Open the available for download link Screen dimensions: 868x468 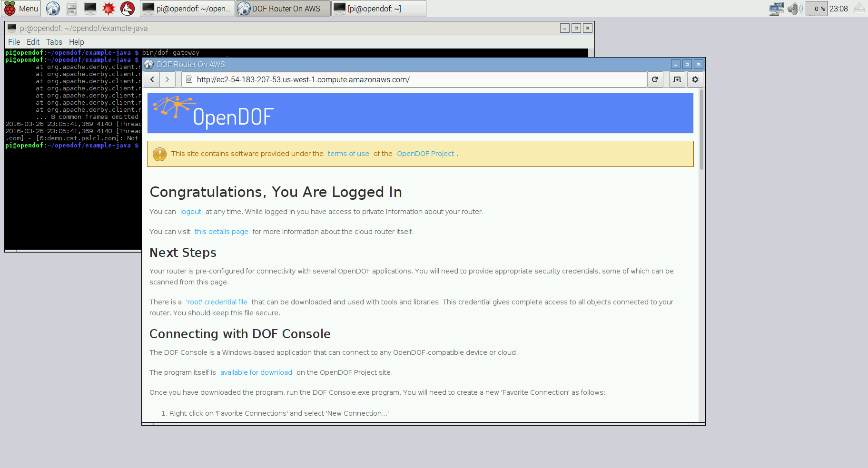point(256,372)
